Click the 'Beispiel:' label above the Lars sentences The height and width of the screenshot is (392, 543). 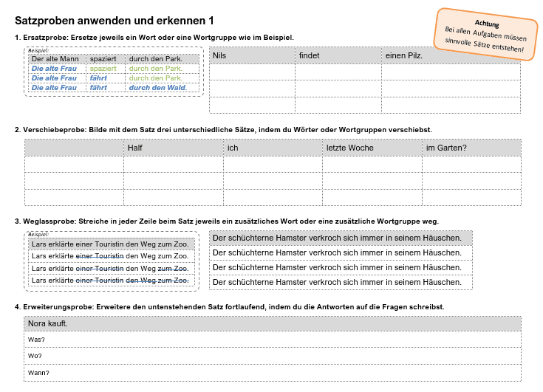(38, 235)
